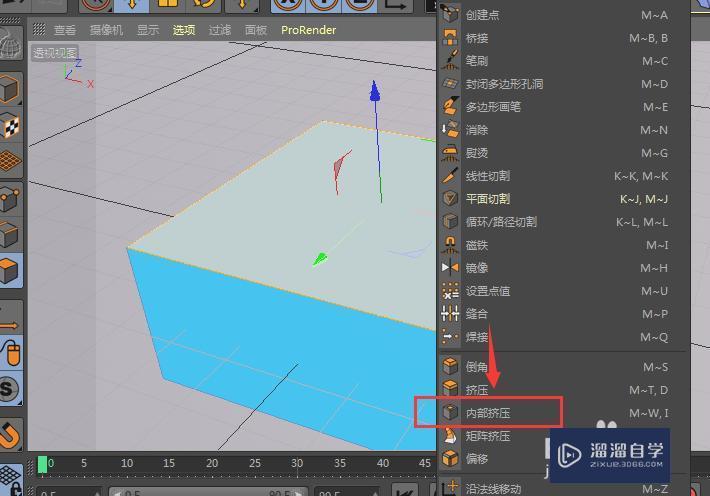
Task: Click the red rotation band on the gizmo
Action: coord(341,171)
